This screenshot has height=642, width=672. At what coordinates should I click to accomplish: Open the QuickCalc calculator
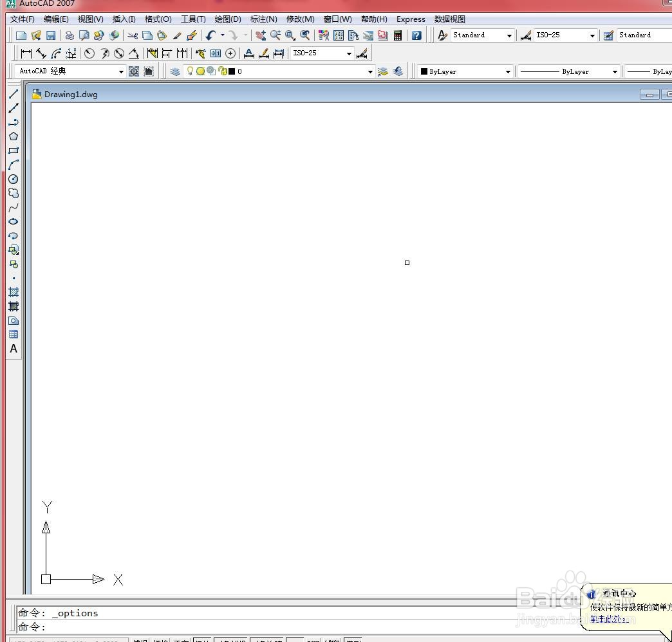[398, 35]
